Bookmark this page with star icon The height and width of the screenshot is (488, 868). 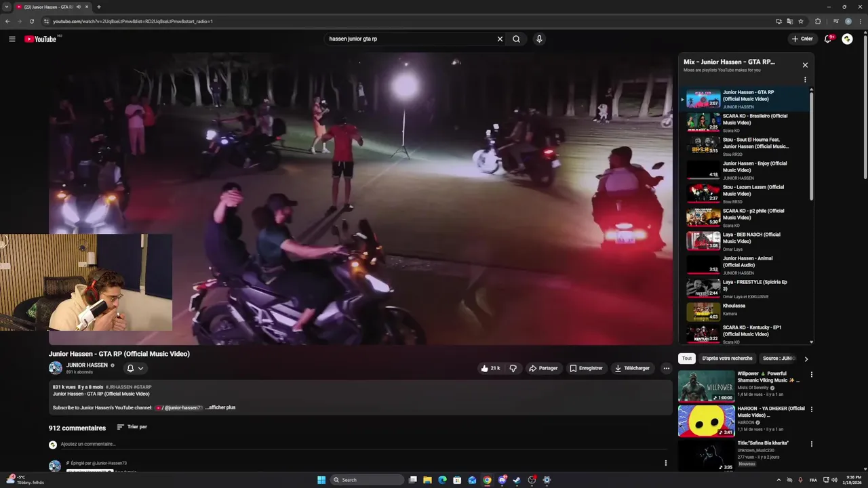coord(801,21)
